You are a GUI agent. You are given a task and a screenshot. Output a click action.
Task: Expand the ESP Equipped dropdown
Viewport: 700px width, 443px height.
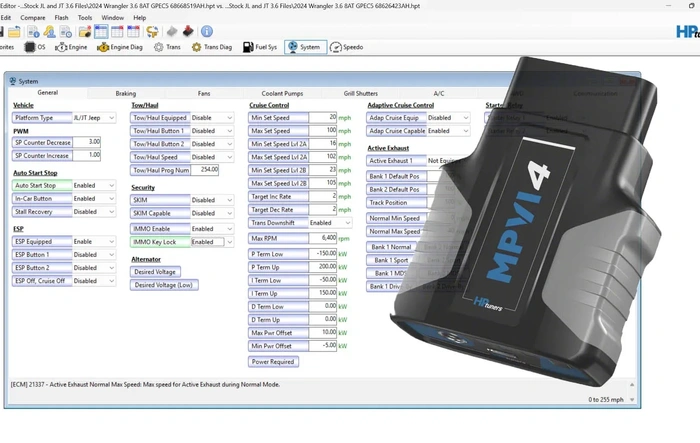[111, 242]
